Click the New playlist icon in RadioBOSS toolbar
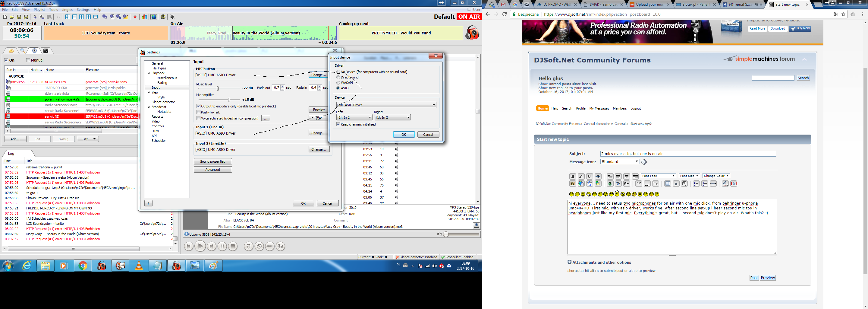The width and height of the screenshot is (868, 309). click(x=5, y=17)
